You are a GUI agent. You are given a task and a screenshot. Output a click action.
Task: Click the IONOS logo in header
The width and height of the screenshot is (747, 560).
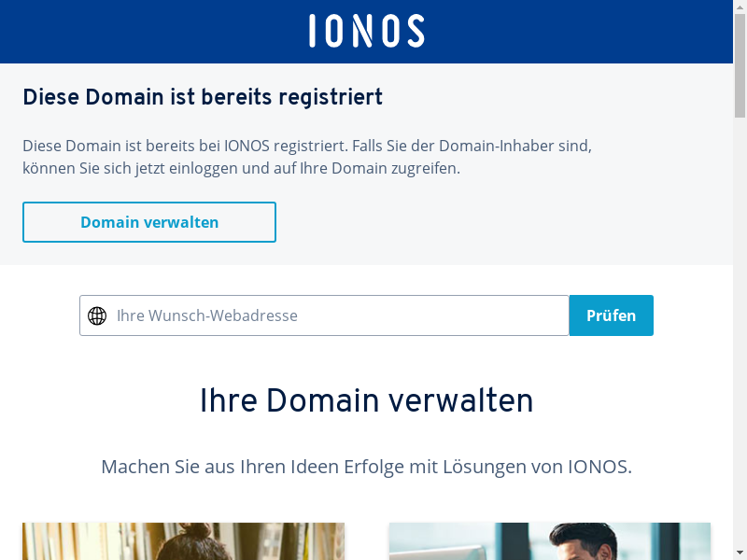tap(366, 31)
